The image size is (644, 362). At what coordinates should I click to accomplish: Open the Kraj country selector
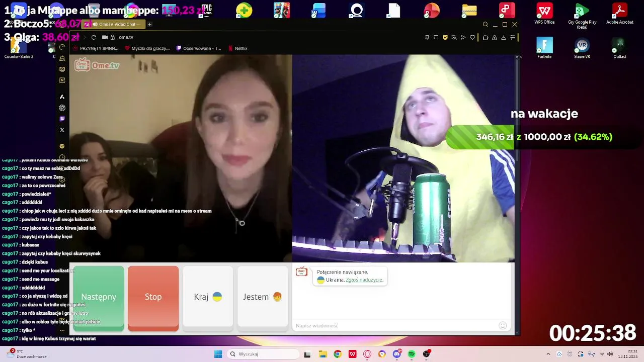pyautogui.click(x=208, y=298)
